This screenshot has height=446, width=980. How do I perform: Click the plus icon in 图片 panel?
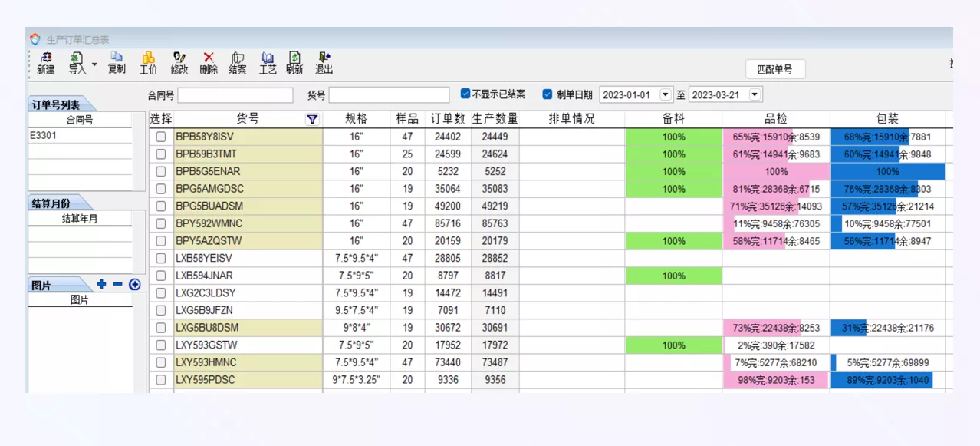tap(101, 284)
